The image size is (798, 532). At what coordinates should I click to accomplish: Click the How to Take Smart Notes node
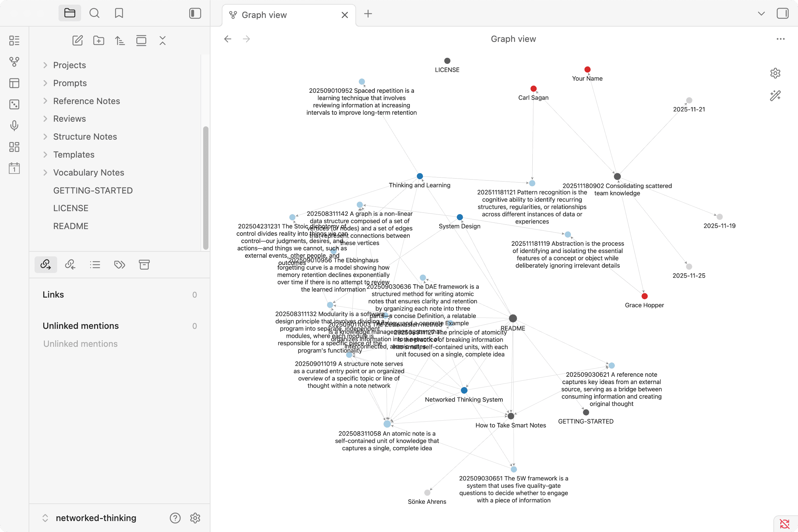511,416
